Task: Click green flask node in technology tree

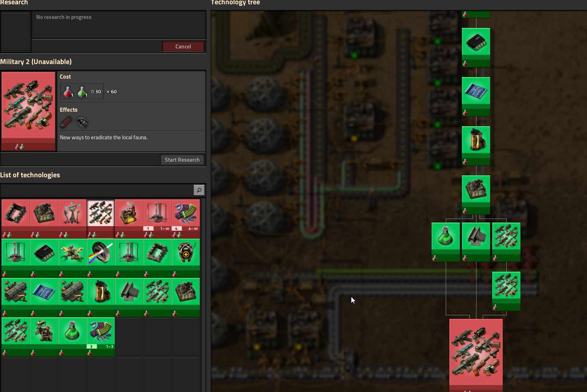Action: coord(446,242)
